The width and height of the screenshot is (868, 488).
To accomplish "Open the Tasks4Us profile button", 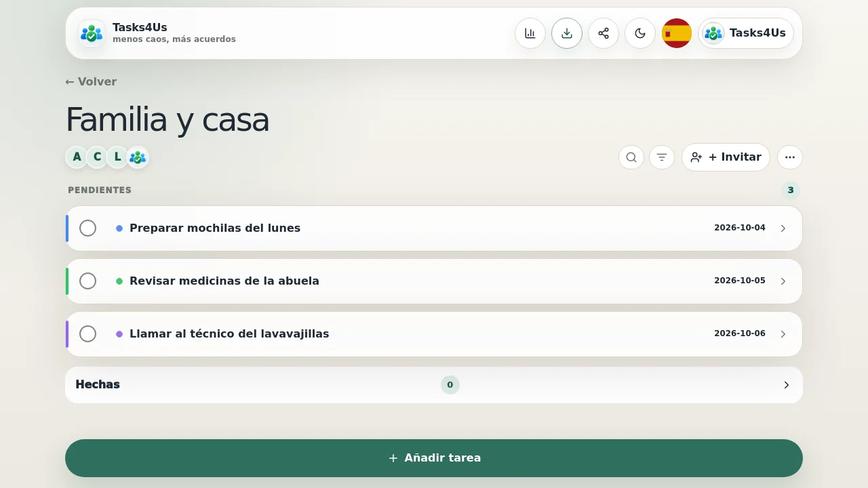I will (746, 33).
